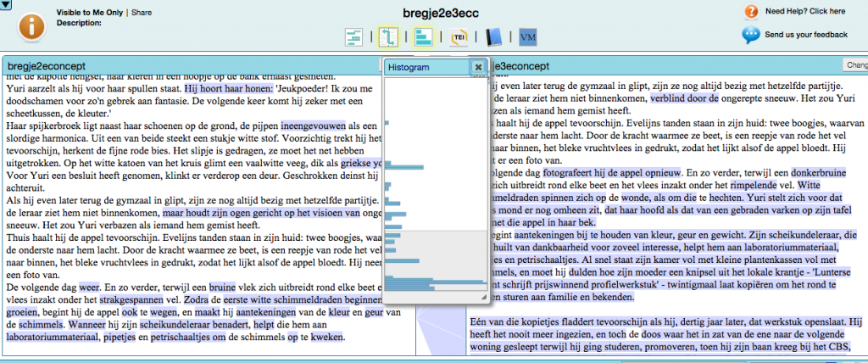Toggle the Histogram toolbar icon
Screen dimensions: 868x363
coord(424,37)
